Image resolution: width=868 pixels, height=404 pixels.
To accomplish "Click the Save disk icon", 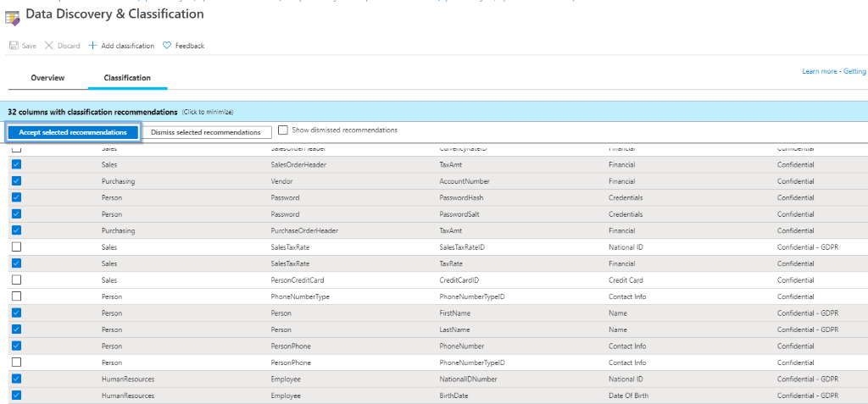I will 14,46.
